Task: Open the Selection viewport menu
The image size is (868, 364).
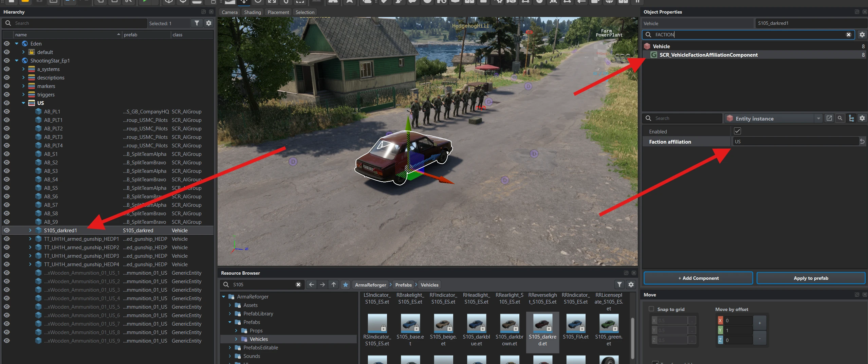Action: tap(305, 12)
